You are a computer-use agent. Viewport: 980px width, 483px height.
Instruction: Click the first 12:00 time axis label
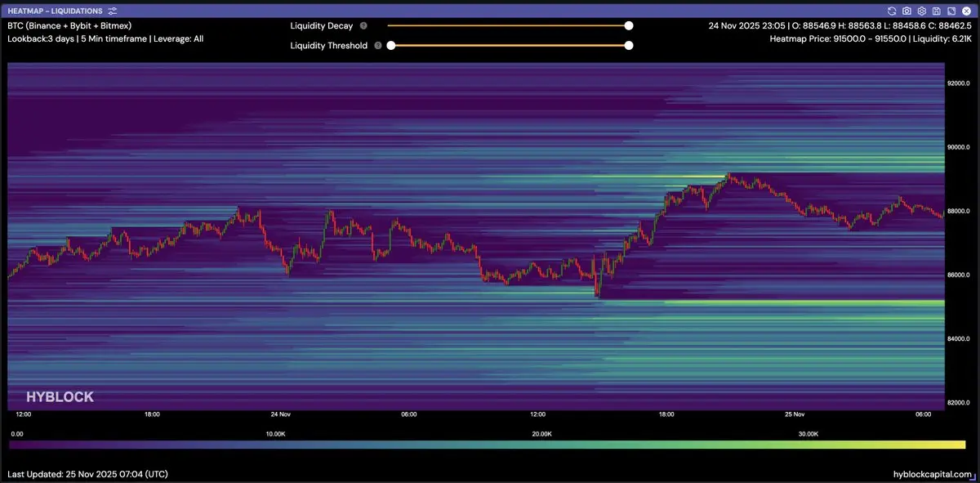click(x=24, y=414)
